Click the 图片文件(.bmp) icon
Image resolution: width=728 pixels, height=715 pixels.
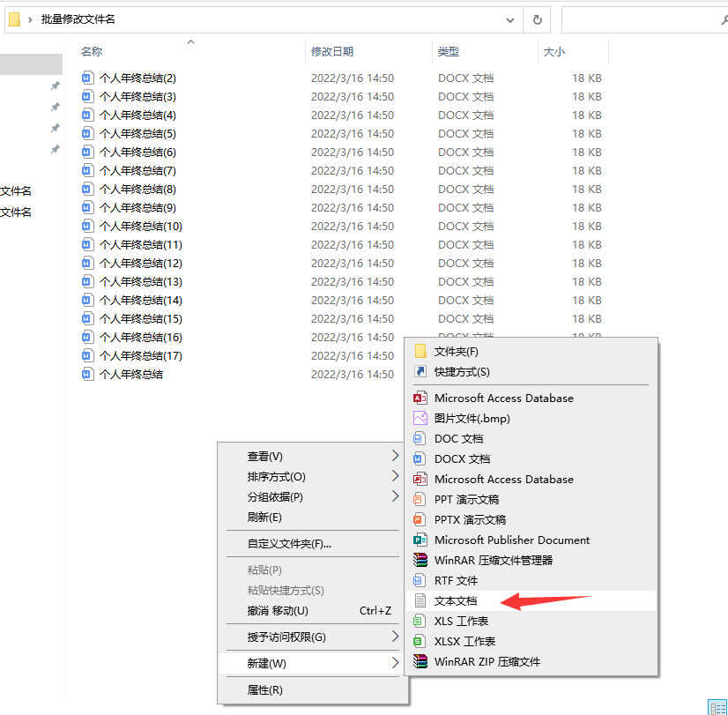tap(420, 418)
